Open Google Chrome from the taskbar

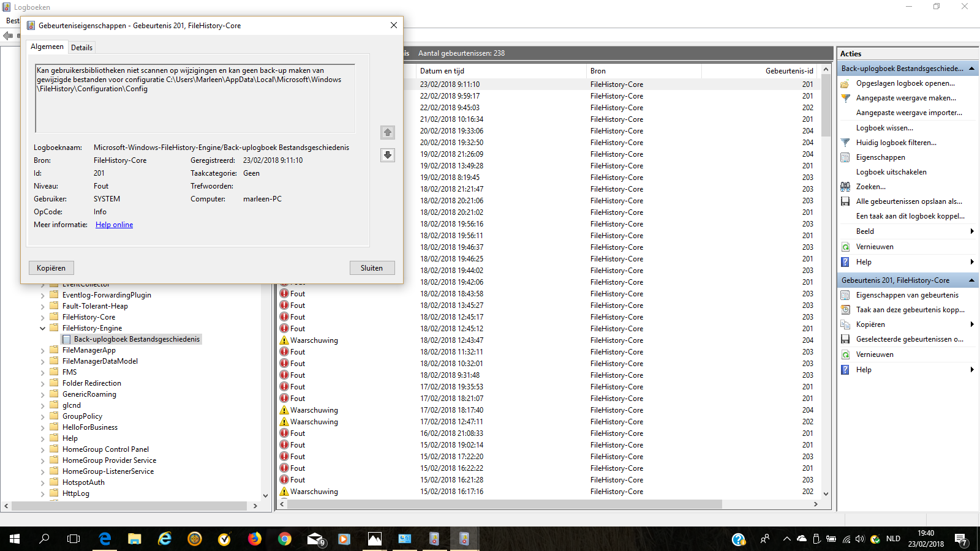pyautogui.click(x=284, y=539)
